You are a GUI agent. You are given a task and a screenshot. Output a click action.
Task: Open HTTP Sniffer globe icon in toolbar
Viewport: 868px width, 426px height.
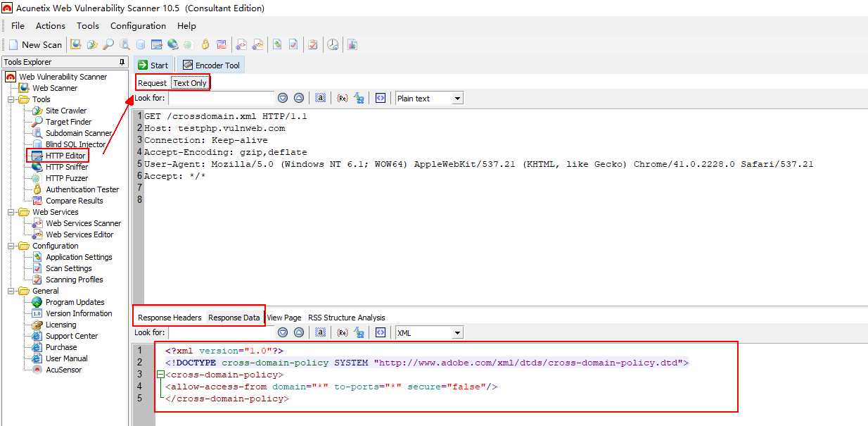(x=172, y=44)
